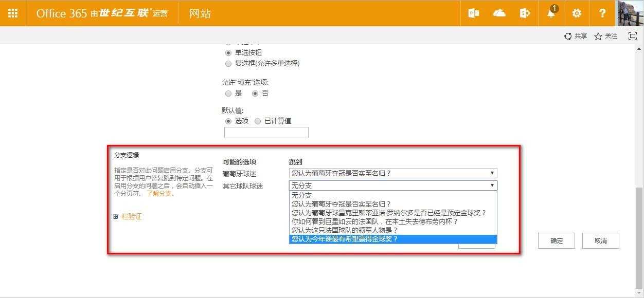Viewport: 644px width, 298px height.
Task: Open the Outlook mail icon
Action: pyautogui.click(x=473, y=13)
